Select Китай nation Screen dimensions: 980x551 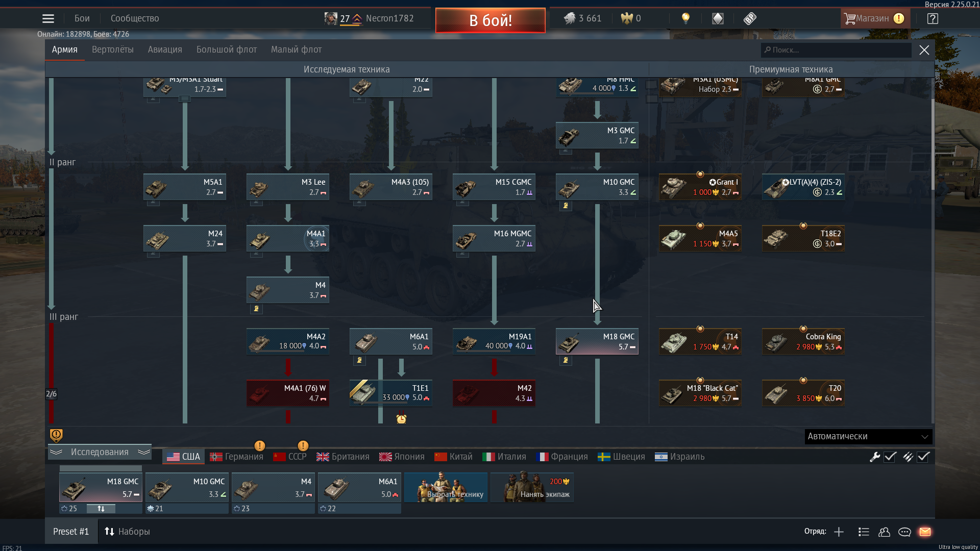click(453, 457)
